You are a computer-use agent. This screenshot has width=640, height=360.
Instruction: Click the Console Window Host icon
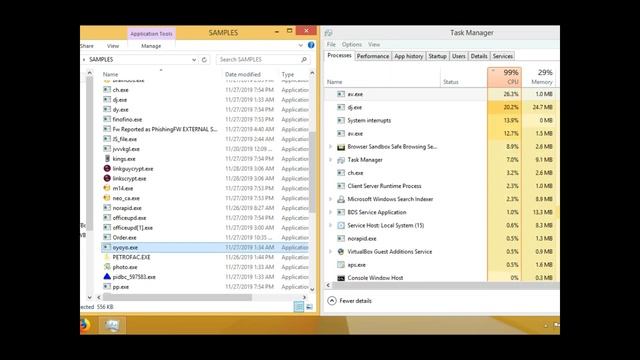(x=341, y=278)
